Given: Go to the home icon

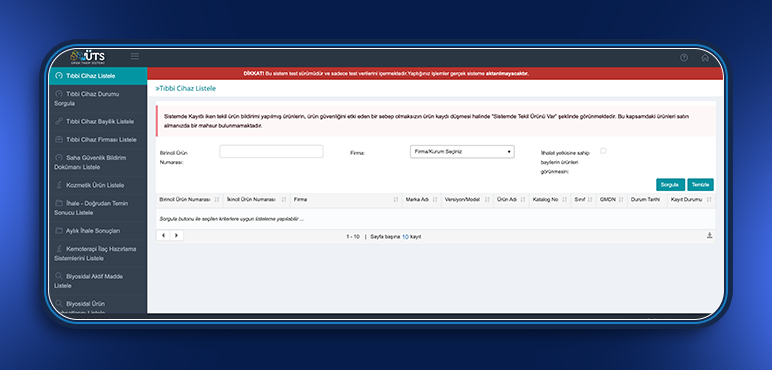Looking at the screenshot, I should point(705,58).
